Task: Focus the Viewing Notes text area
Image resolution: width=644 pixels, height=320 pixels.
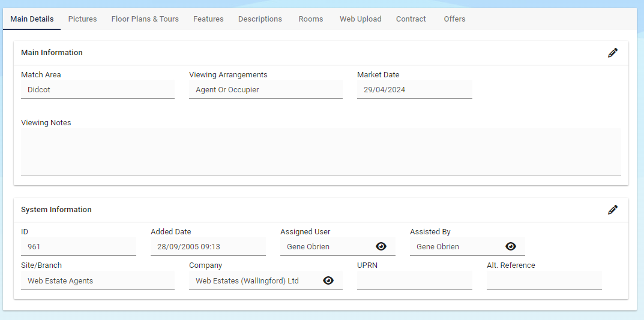Action: (x=320, y=152)
